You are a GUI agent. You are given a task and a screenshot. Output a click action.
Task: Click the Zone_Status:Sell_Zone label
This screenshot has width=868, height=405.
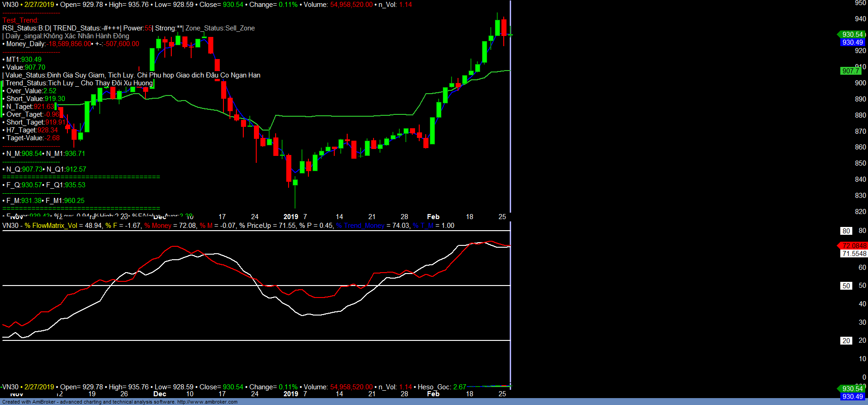pyautogui.click(x=220, y=28)
